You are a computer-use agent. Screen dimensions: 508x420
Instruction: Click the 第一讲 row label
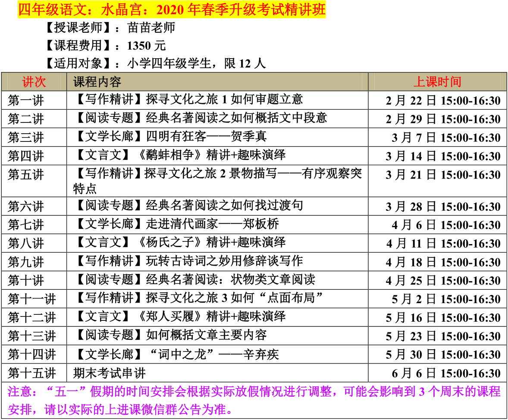(x=26, y=100)
